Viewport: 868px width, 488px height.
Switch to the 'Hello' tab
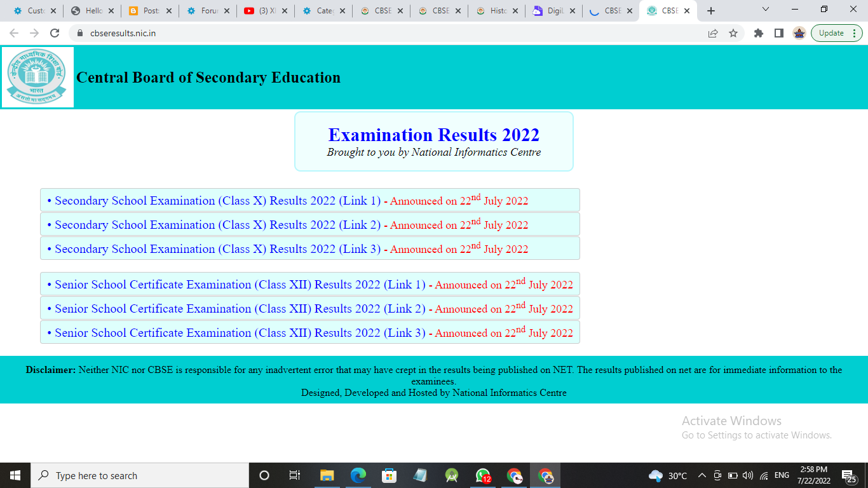coord(93,11)
